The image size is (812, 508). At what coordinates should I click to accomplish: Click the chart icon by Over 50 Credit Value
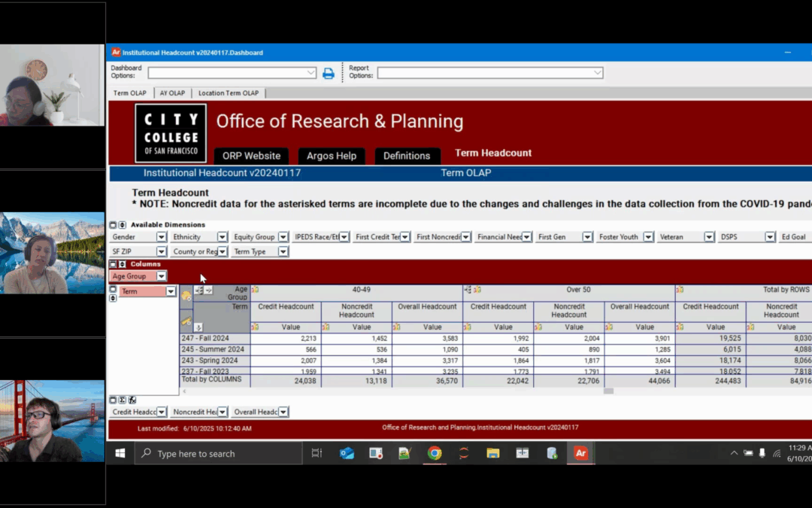point(468,327)
